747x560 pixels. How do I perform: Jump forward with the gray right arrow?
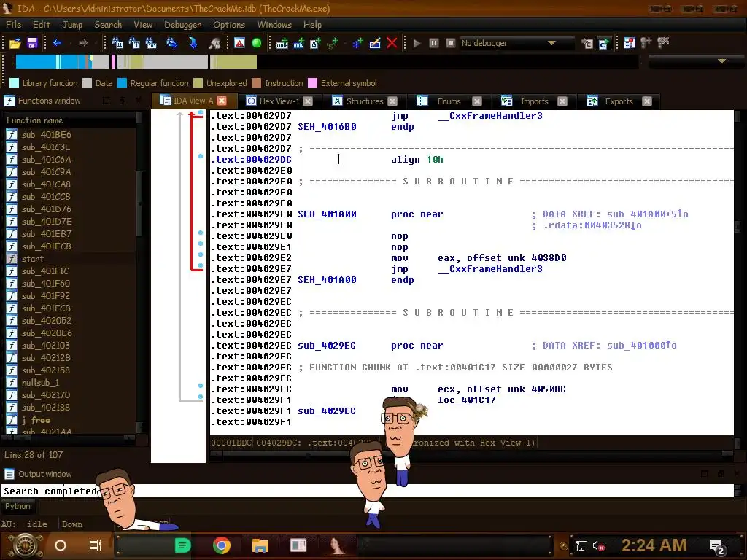pos(83,43)
